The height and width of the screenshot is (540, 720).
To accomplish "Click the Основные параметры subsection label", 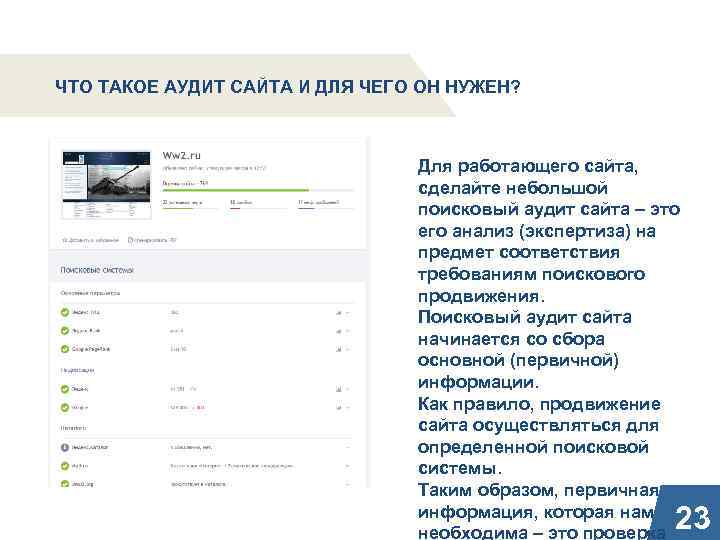I will click(x=90, y=293).
